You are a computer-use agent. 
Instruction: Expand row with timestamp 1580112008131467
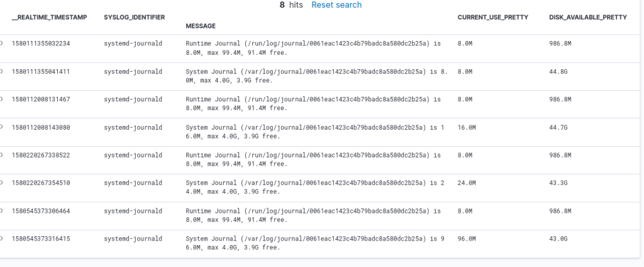[x=2, y=99]
